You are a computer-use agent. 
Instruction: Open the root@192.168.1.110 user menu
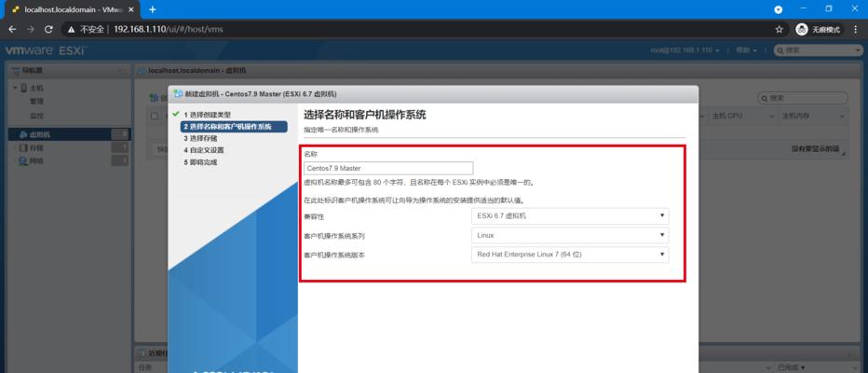click(x=685, y=50)
